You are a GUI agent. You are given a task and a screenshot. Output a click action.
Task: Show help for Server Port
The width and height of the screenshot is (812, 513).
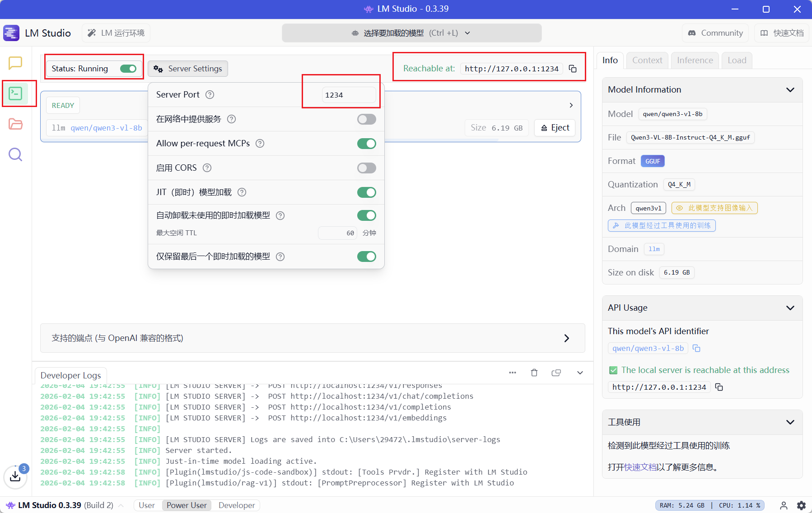coord(210,95)
